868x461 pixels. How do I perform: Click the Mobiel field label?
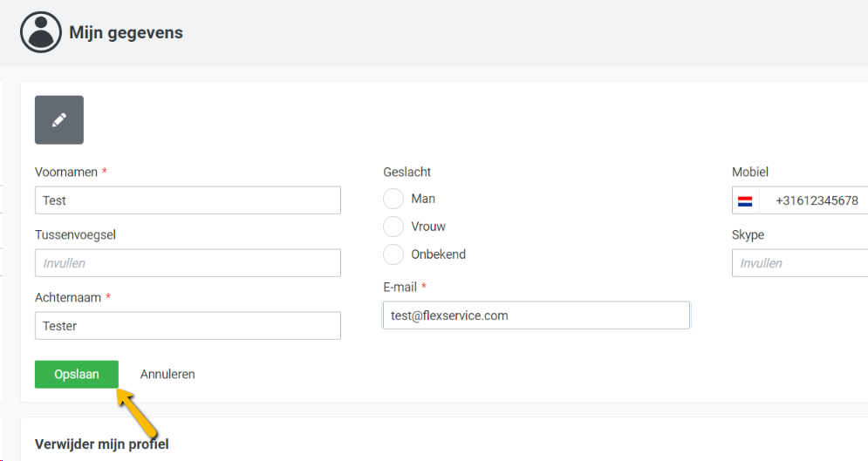point(749,172)
